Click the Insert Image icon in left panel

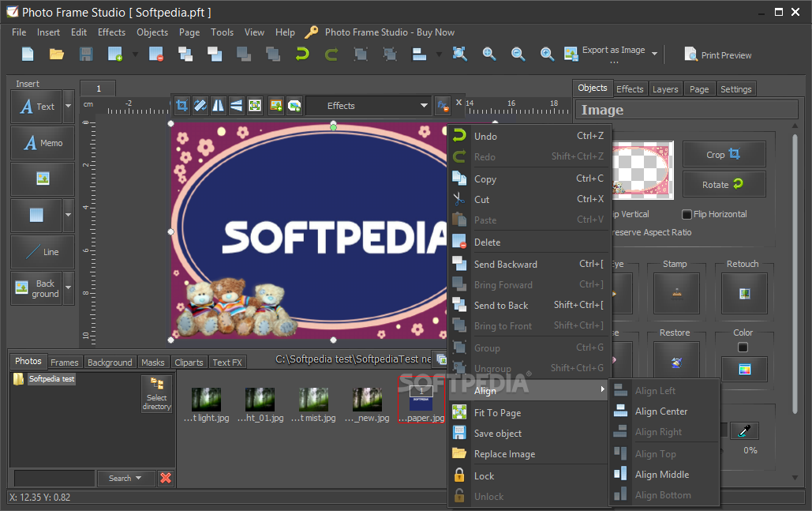(x=43, y=178)
